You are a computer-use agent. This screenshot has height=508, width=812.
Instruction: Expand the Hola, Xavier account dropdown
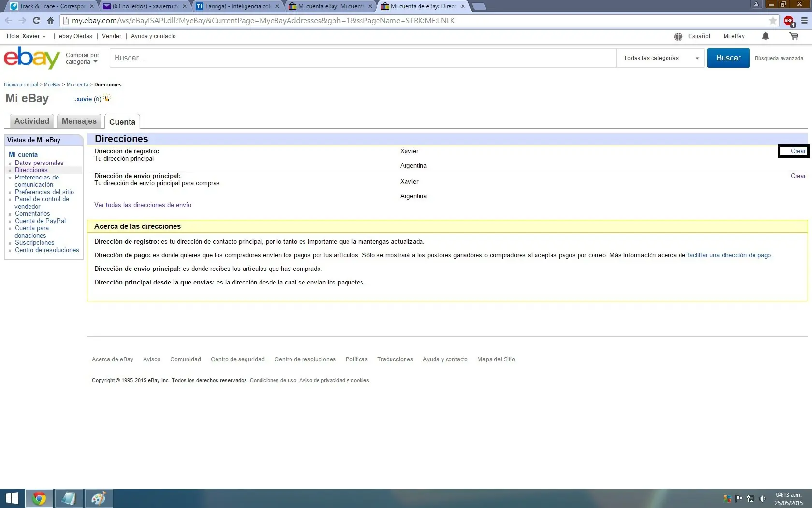tap(26, 36)
